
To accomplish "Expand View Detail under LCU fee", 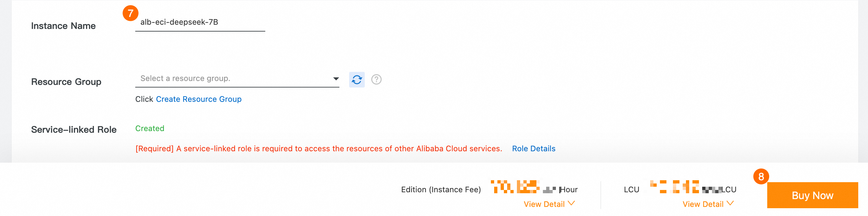I will pos(708,204).
